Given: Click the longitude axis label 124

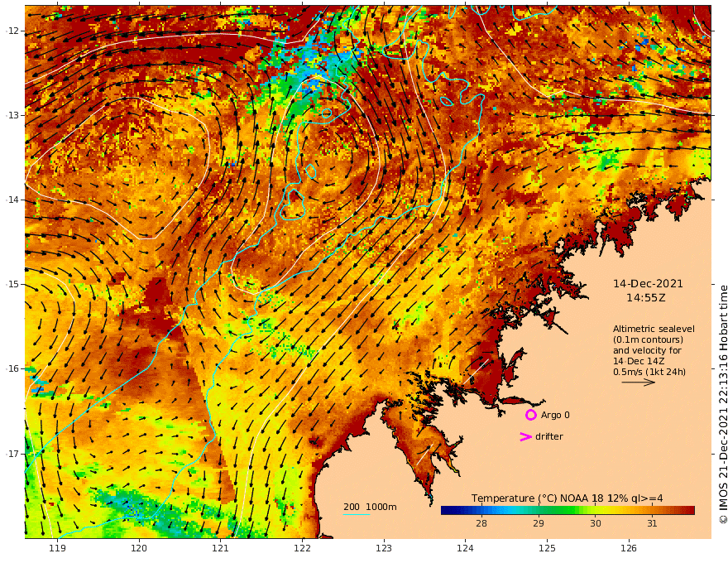Looking at the screenshot, I should pyautogui.click(x=466, y=548).
